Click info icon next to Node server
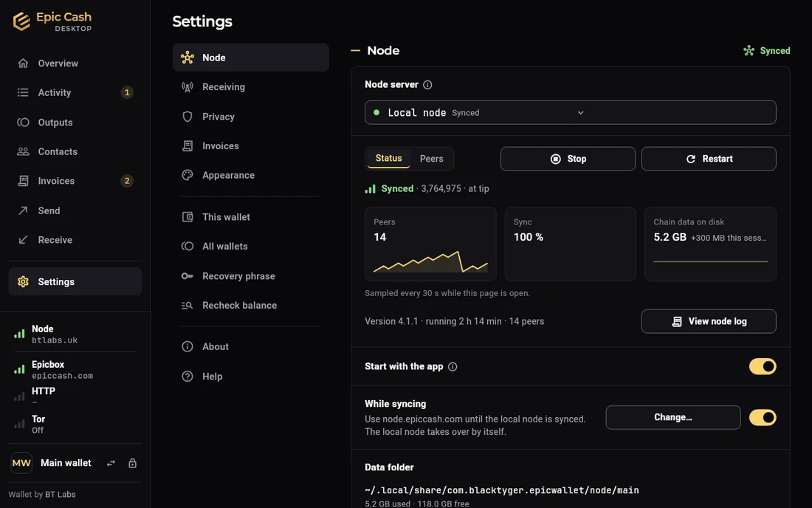Viewport: 812px width, 508px height. pyautogui.click(x=427, y=84)
